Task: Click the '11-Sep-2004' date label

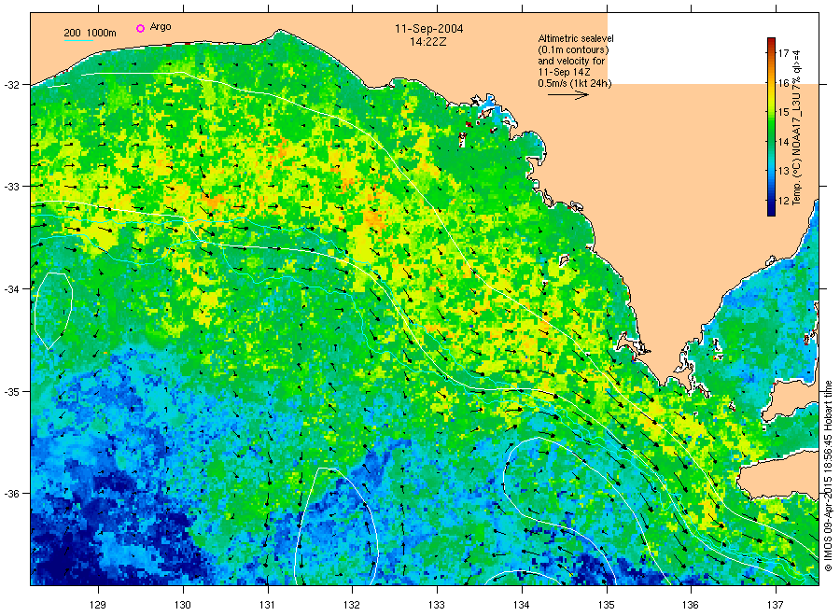Action: (428, 29)
